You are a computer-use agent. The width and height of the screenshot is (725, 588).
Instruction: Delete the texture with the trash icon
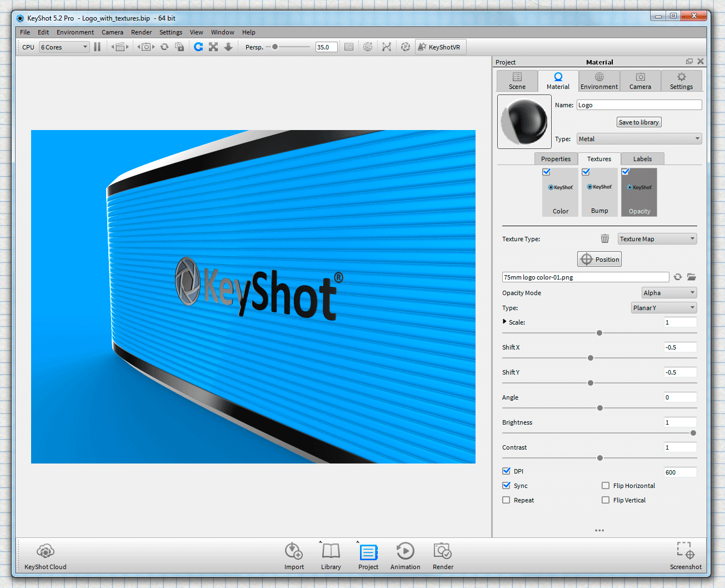tap(605, 239)
